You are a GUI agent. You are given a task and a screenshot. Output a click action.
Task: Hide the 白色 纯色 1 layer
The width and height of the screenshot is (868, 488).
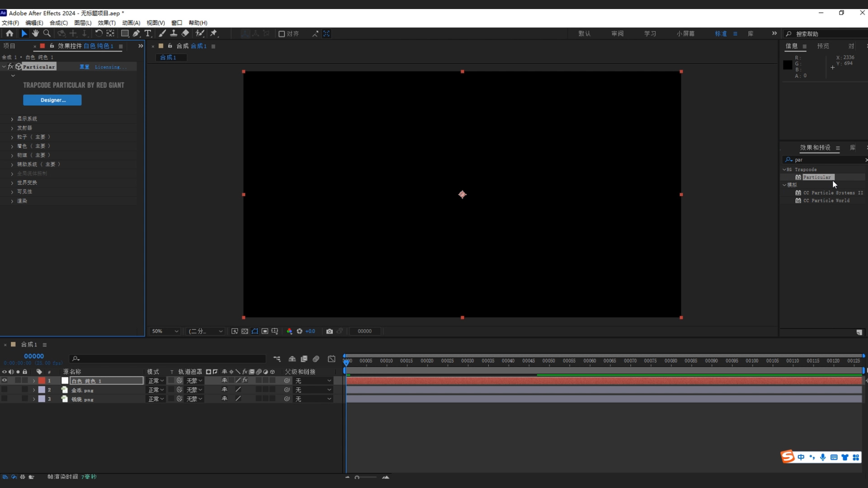point(5,380)
